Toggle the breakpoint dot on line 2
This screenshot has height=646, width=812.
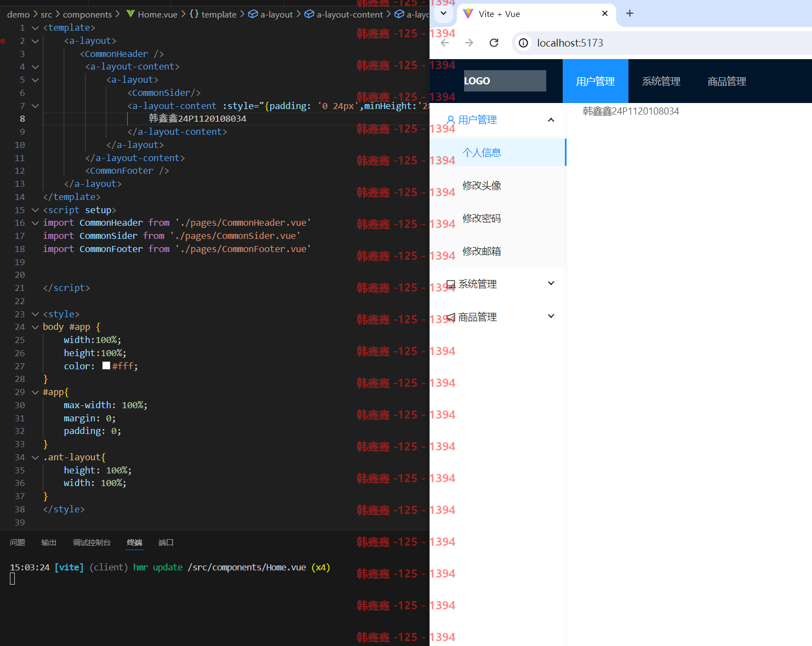click(x=3, y=41)
